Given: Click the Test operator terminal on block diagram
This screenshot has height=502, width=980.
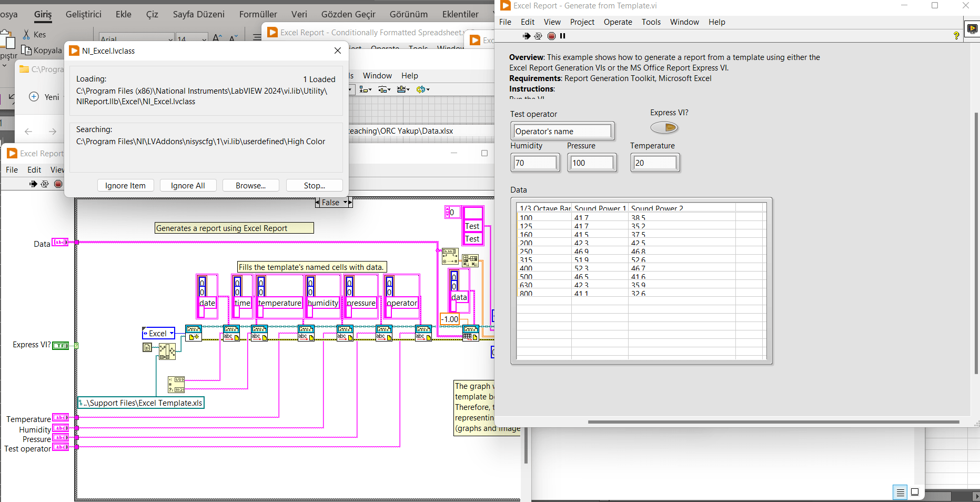Looking at the screenshot, I should tap(60, 447).
